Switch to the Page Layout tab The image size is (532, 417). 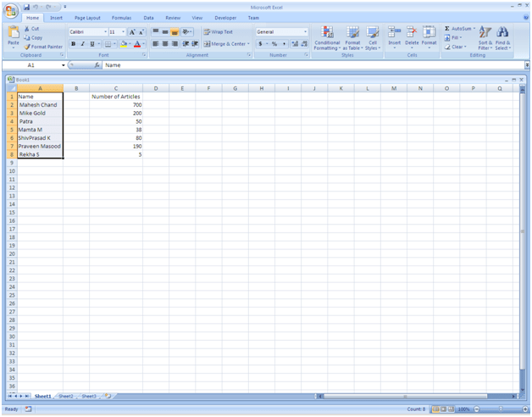pyautogui.click(x=86, y=17)
